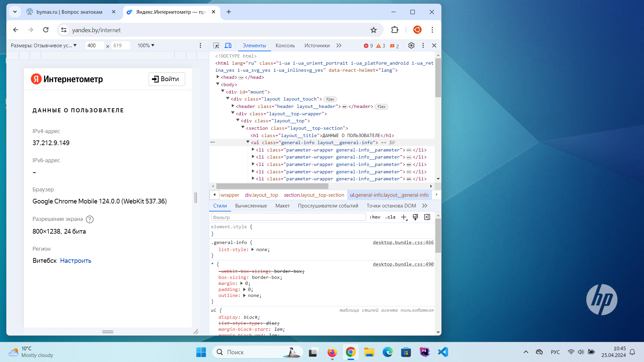
Task: Toggle the device toolbar icon
Action: click(x=228, y=46)
